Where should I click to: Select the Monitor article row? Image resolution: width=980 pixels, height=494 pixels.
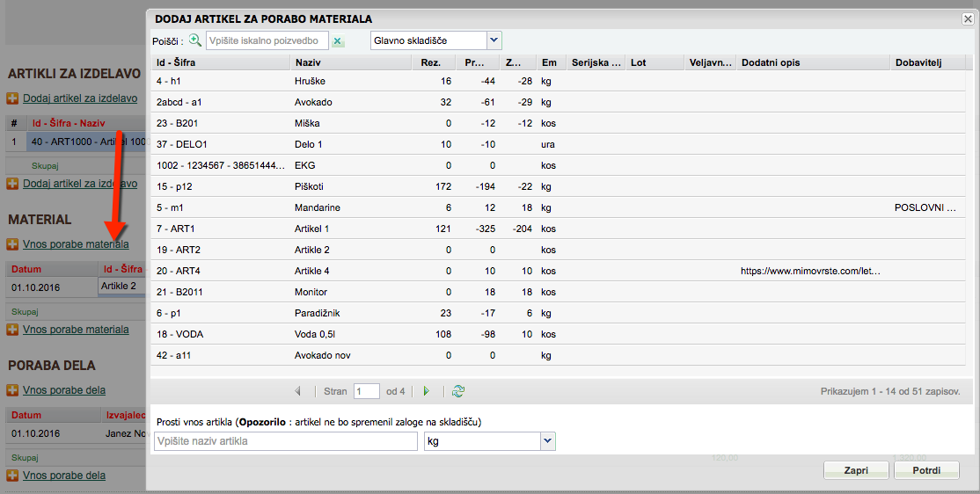pos(558,293)
